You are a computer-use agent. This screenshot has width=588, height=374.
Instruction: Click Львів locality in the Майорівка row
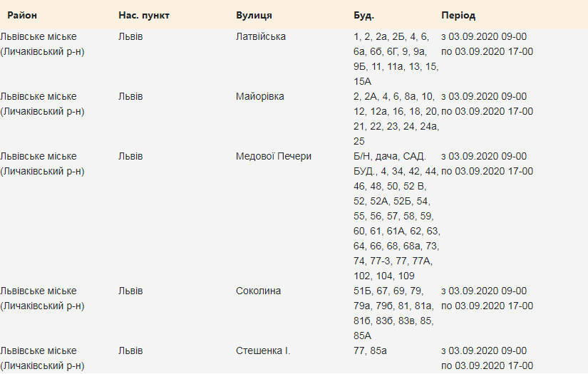[x=130, y=96]
